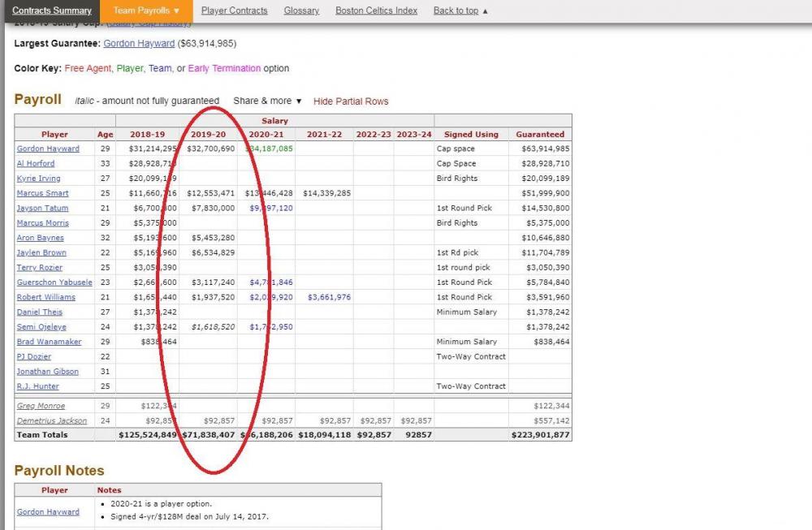Open the Share & more menu
This screenshot has height=530, width=812.
click(267, 101)
